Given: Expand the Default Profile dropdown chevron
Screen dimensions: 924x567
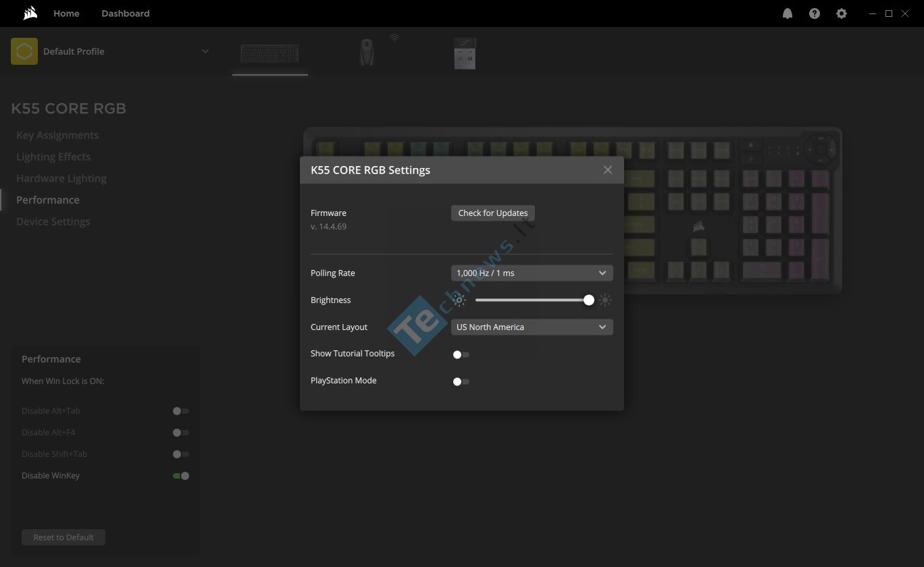Looking at the screenshot, I should pyautogui.click(x=205, y=51).
